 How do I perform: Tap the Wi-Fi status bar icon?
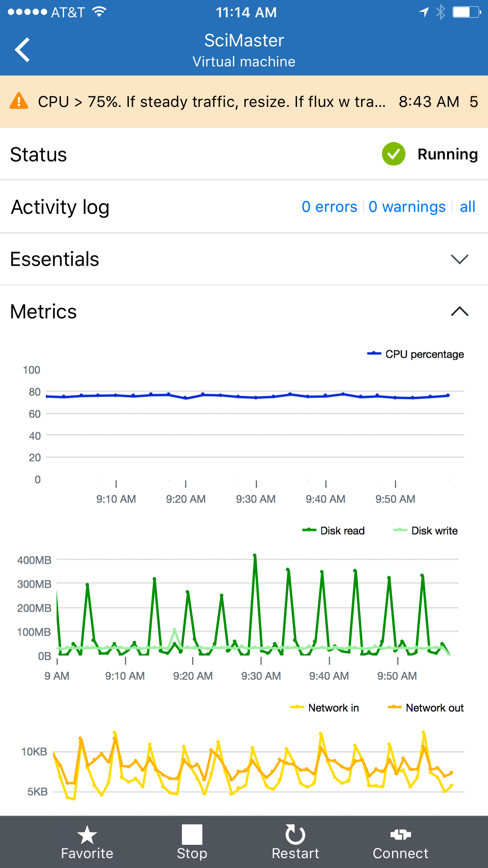[x=99, y=12]
